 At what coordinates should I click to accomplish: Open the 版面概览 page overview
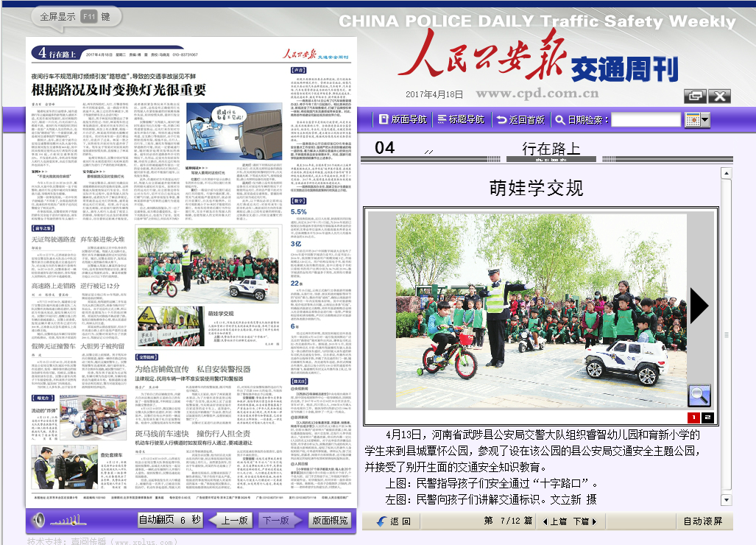pyautogui.click(x=330, y=520)
